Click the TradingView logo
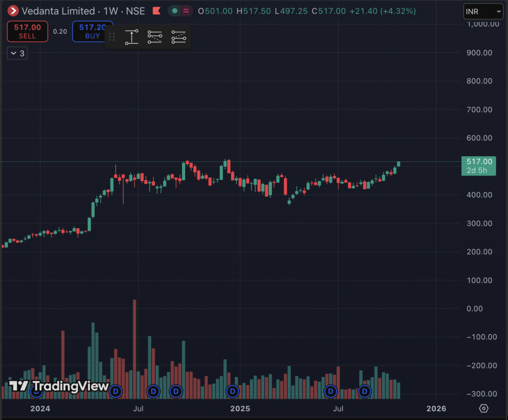Viewport: 508px width, 420px height. (59, 386)
